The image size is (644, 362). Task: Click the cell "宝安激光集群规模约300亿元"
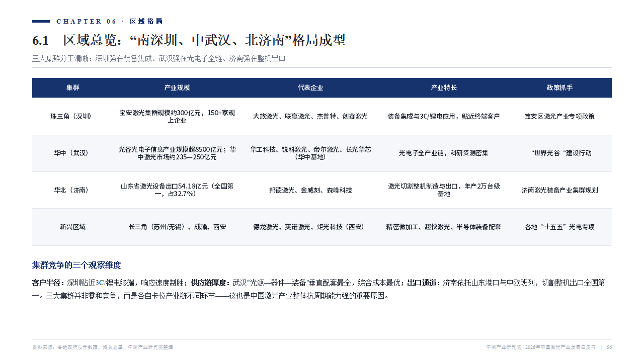177,116
